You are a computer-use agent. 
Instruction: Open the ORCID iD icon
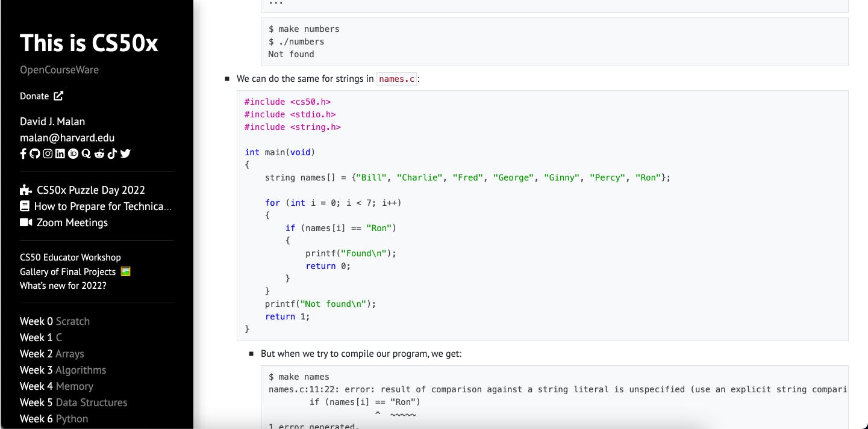tap(73, 153)
